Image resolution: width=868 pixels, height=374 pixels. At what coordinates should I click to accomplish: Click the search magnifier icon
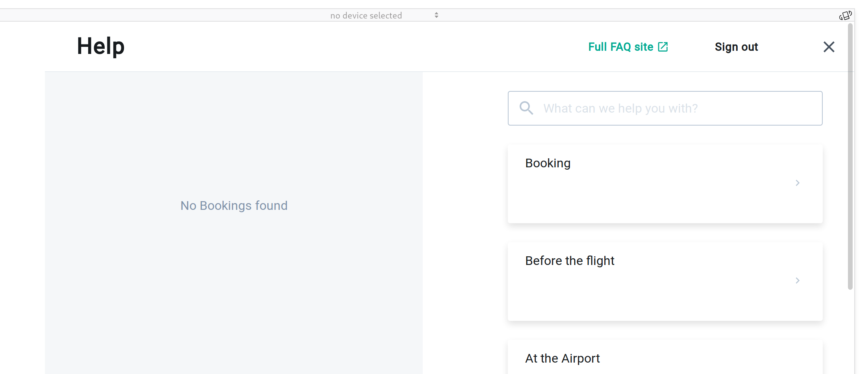(526, 108)
